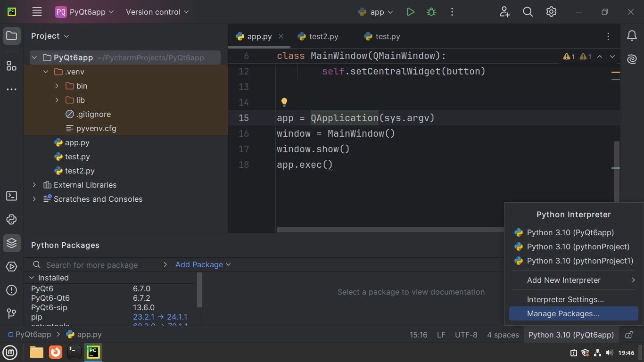The height and width of the screenshot is (362, 644).
Task: Collapse the Installed packages section
Action: (32, 278)
